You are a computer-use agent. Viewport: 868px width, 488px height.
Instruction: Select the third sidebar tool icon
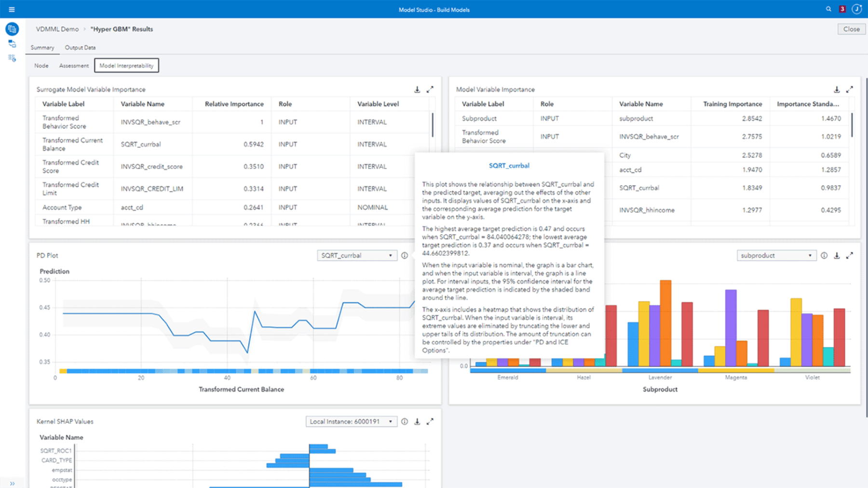click(x=12, y=58)
